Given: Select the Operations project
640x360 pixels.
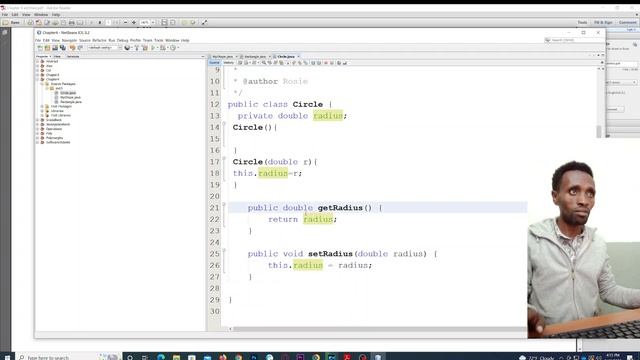Looking at the screenshot, I should point(54,129).
